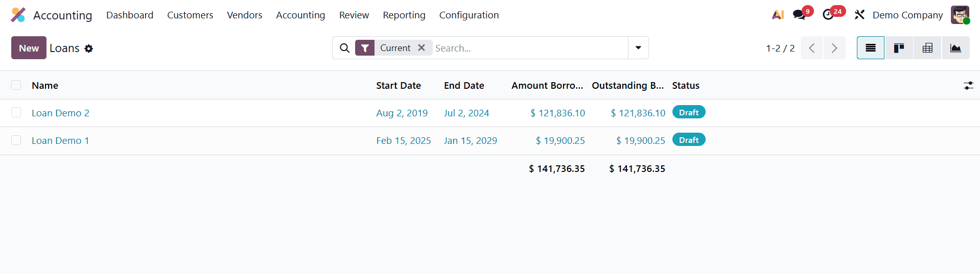980x274 pixels.
Task: Expand the search options dropdown
Action: 638,48
